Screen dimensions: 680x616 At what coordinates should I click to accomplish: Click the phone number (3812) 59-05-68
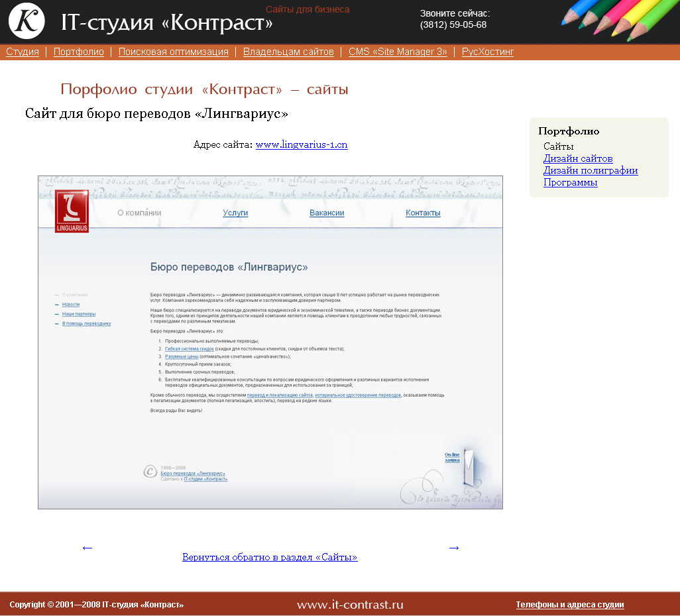[x=453, y=25]
